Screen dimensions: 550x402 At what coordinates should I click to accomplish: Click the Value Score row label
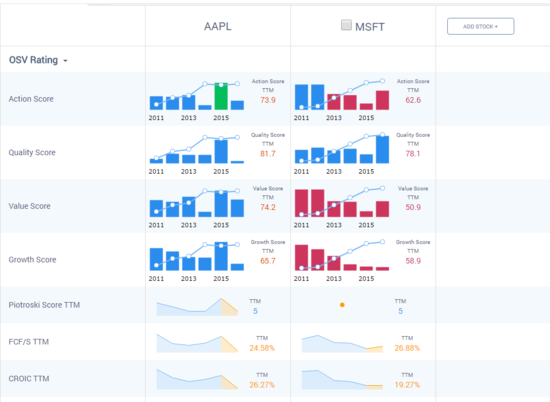29,206
